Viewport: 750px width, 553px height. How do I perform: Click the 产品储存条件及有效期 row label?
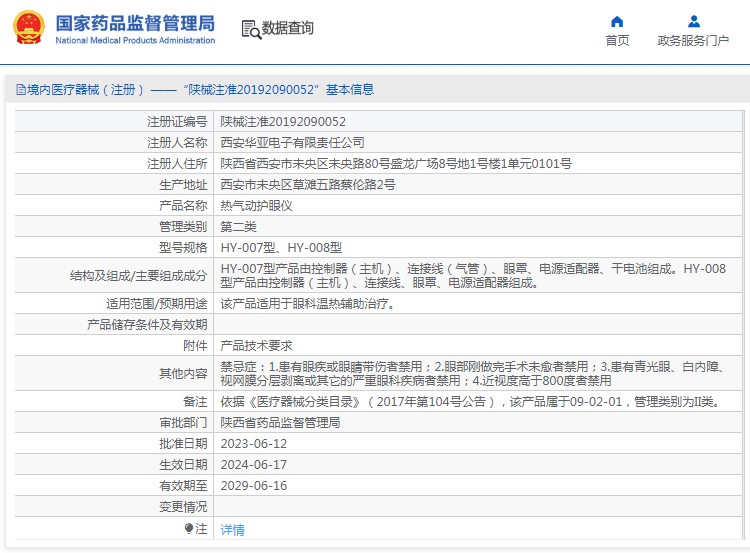pyautogui.click(x=147, y=325)
